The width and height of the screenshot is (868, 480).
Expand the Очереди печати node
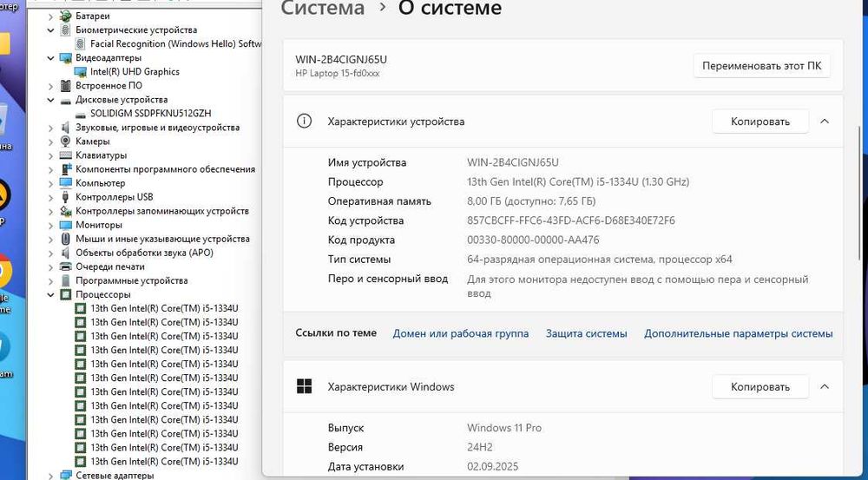tap(51, 266)
